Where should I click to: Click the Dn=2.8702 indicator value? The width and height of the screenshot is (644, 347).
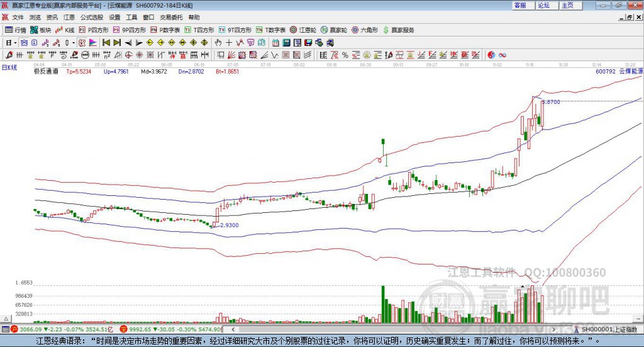pyautogui.click(x=191, y=71)
